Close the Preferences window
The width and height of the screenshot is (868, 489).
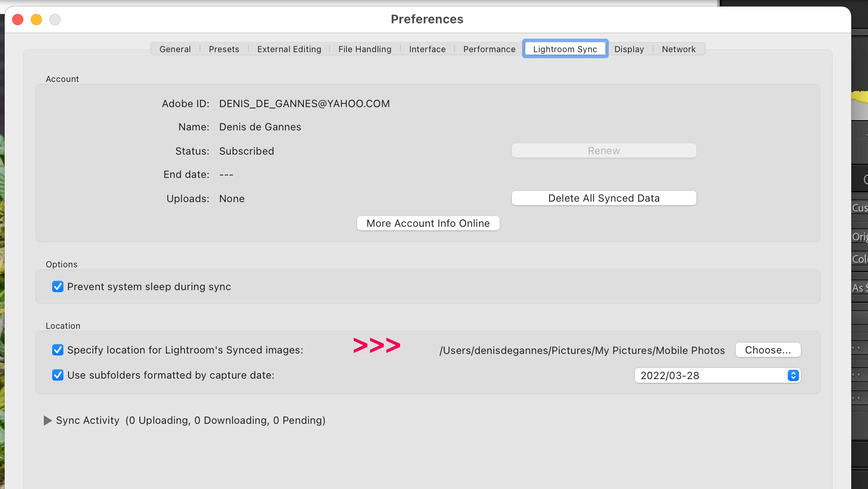pos(18,20)
